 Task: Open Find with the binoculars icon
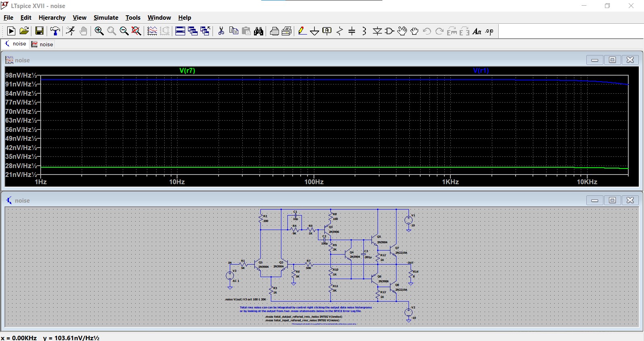click(259, 31)
